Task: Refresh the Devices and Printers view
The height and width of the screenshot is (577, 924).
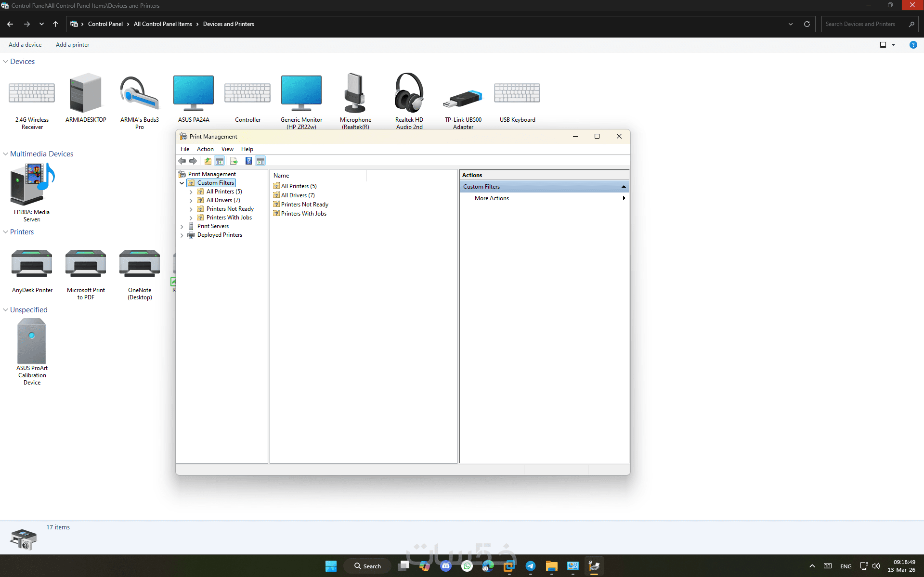Action: pyautogui.click(x=807, y=24)
